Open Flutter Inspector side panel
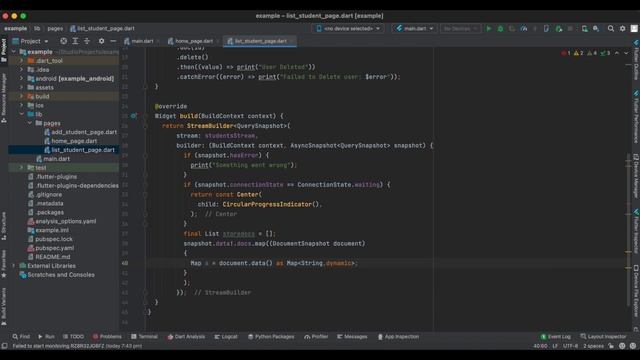640x360 pixels. pyautogui.click(x=636, y=231)
